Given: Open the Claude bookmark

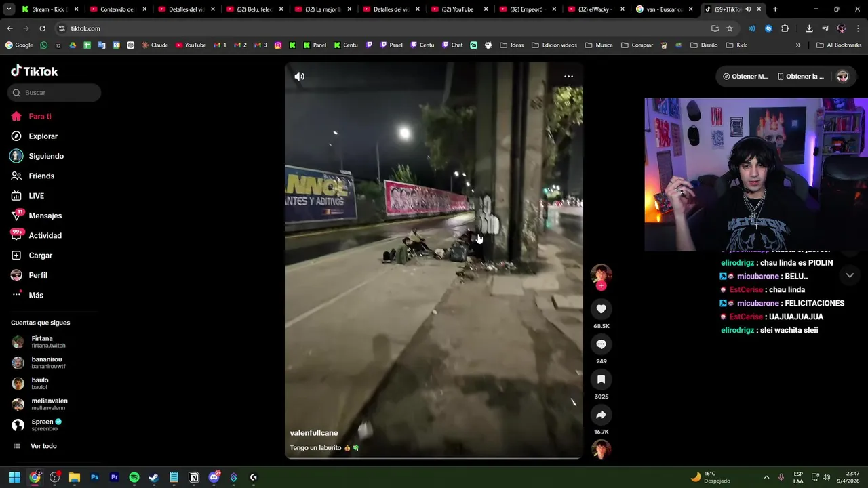Looking at the screenshot, I should click(x=155, y=45).
